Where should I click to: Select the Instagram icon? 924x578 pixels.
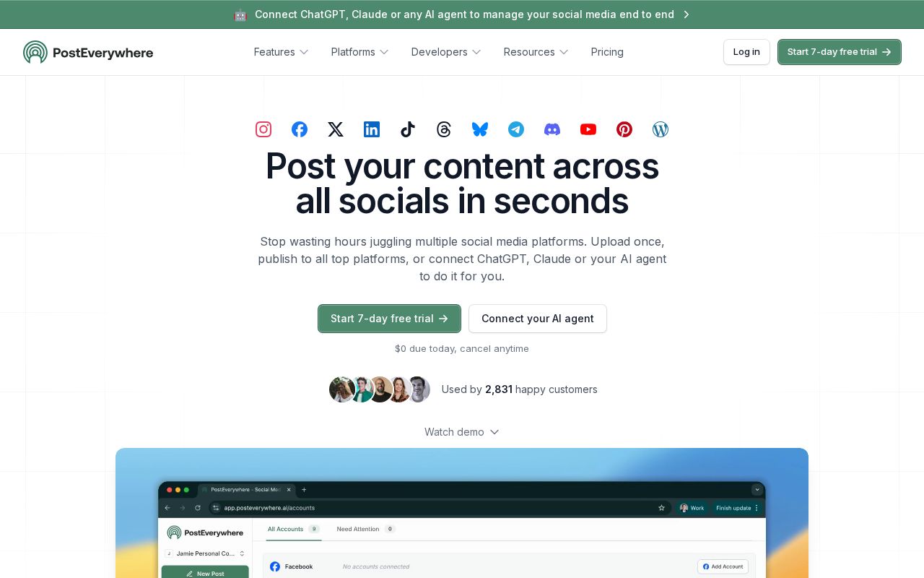[x=263, y=129]
